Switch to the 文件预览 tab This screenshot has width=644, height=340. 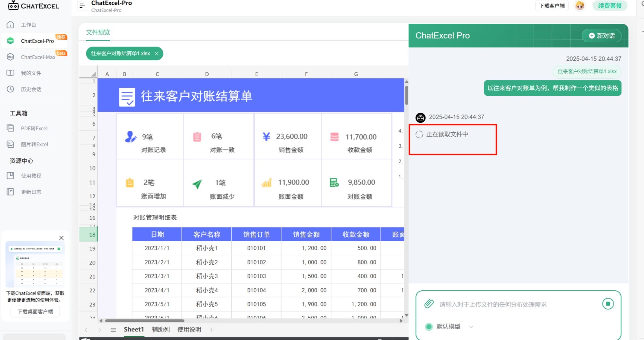pyautogui.click(x=98, y=32)
